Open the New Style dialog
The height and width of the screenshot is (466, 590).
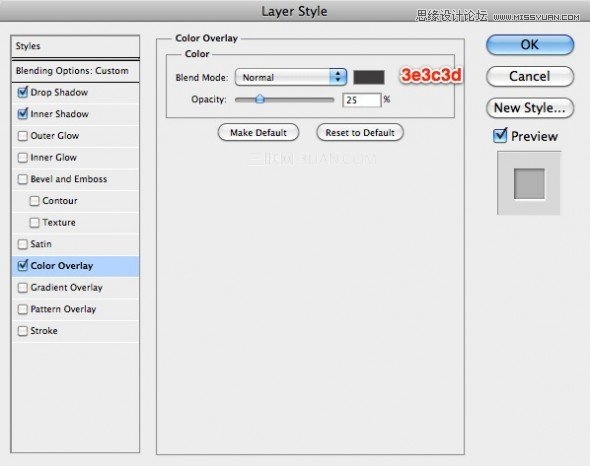530,108
